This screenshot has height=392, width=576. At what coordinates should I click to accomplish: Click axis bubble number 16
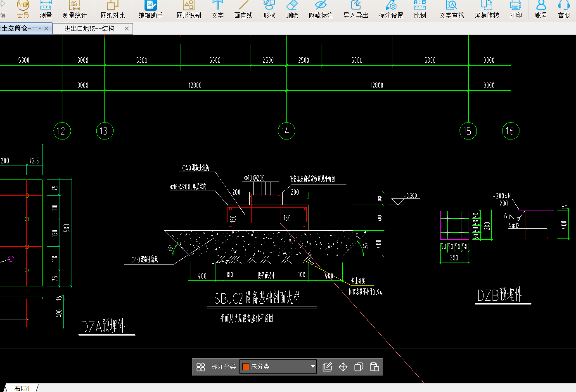[511, 131]
